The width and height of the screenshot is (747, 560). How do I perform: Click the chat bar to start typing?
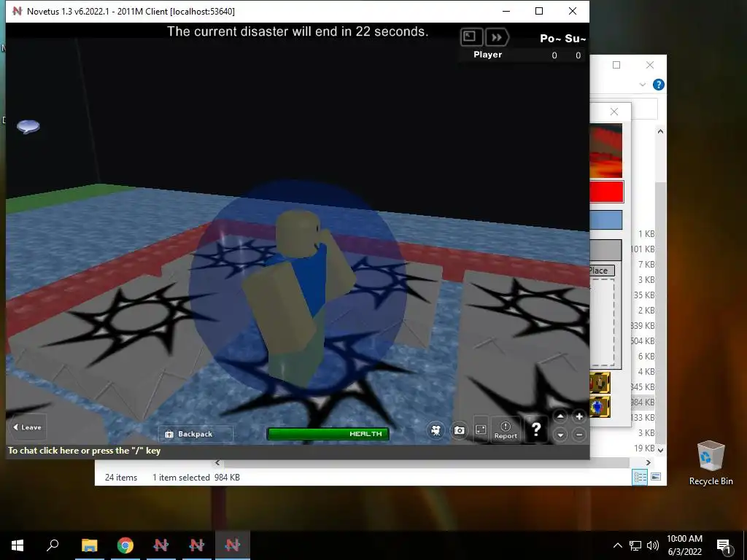[x=298, y=451]
